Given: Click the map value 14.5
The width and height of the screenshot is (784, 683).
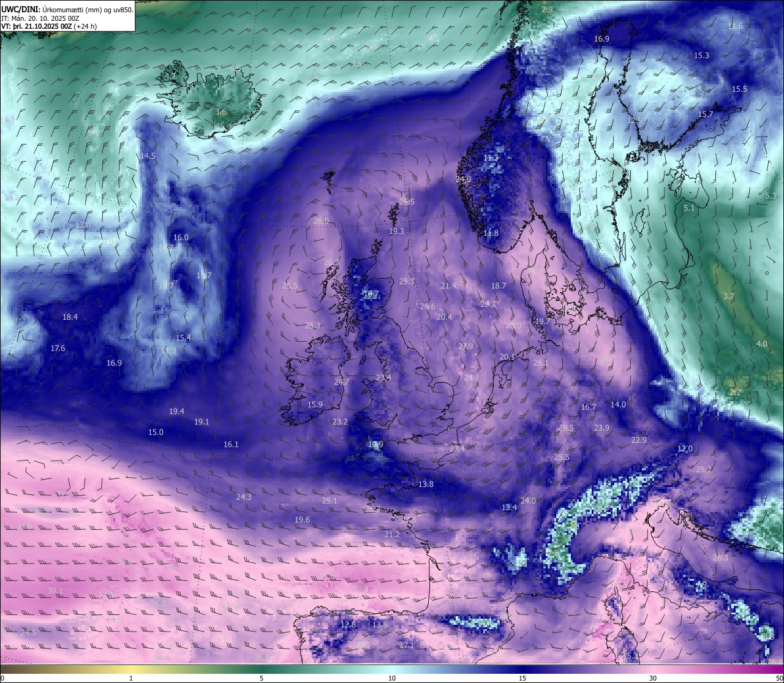Looking at the screenshot, I should 148,156.
